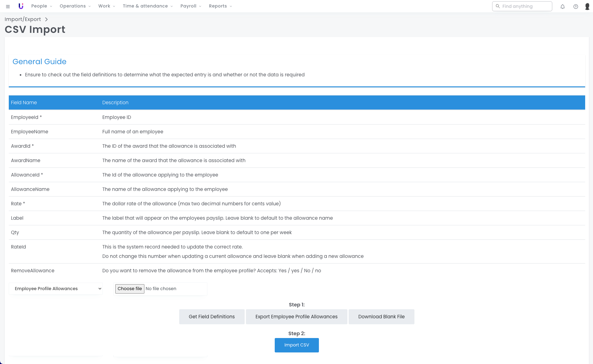Screen dimensions: 593x364
Task: Expand the People menu
Action: click(x=42, y=6)
